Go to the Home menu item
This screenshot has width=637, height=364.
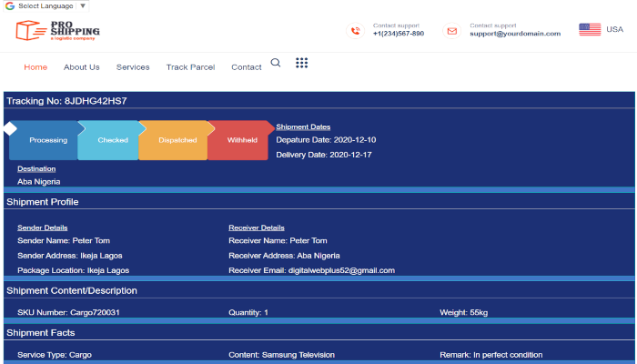point(35,67)
